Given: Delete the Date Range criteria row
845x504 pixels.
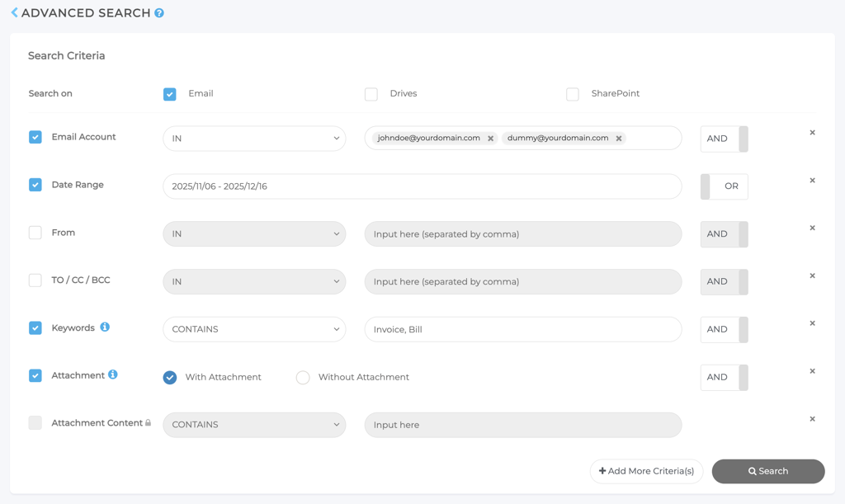Looking at the screenshot, I should pyautogui.click(x=812, y=181).
